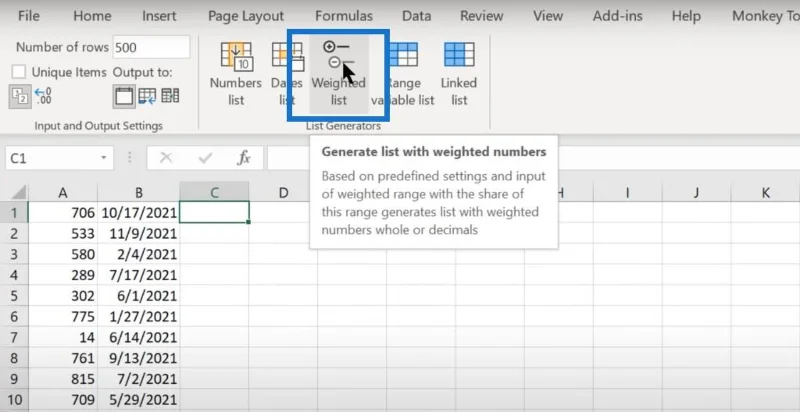Click the Numbers list generator
The width and height of the screenshot is (800, 412).
(x=236, y=73)
